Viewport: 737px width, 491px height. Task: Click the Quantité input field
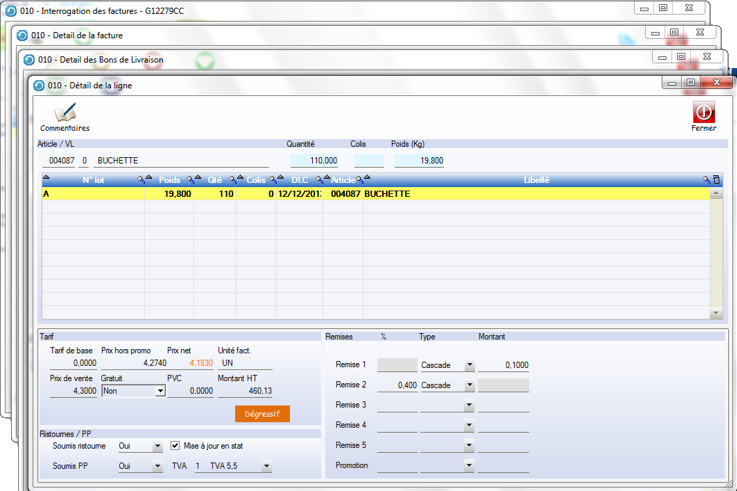314,160
